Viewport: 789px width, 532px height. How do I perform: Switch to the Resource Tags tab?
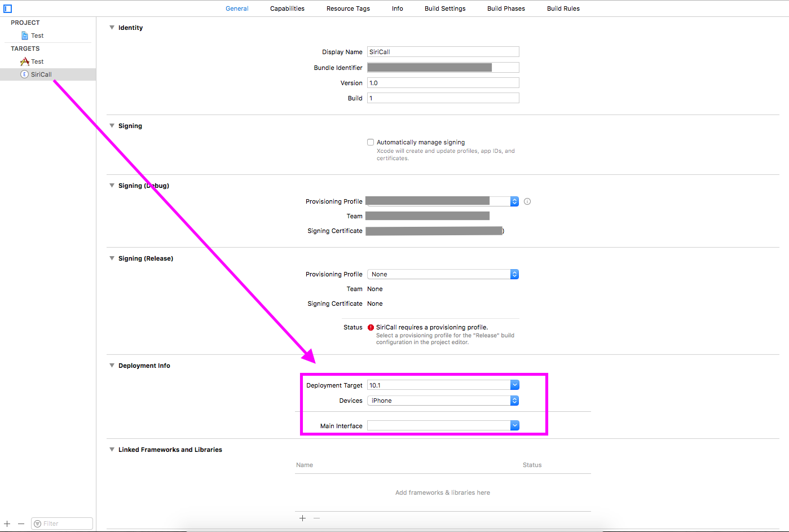(348, 8)
